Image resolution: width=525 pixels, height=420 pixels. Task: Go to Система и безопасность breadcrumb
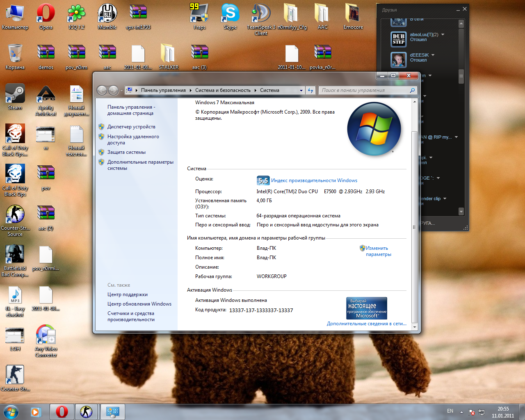click(223, 90)
